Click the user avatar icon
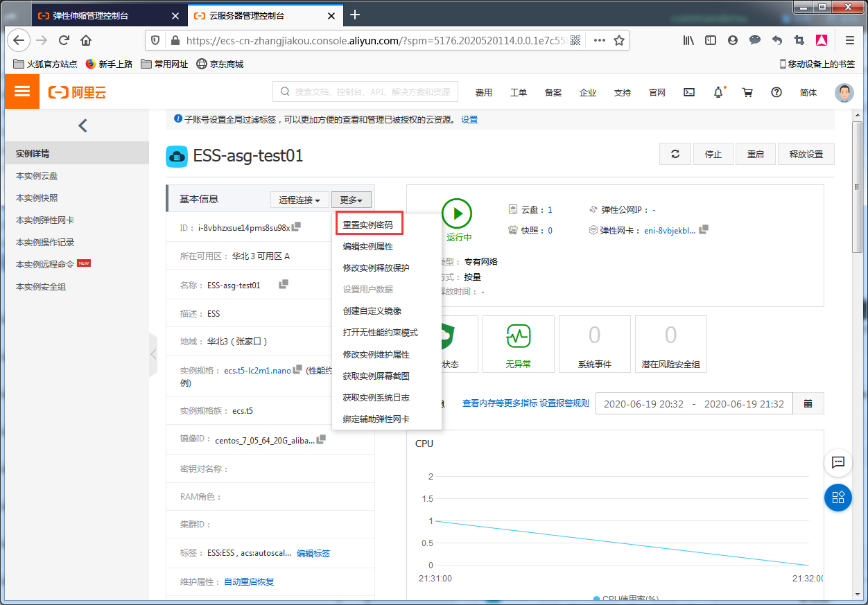This screenshot has height=605, width=868. point(844,92)
